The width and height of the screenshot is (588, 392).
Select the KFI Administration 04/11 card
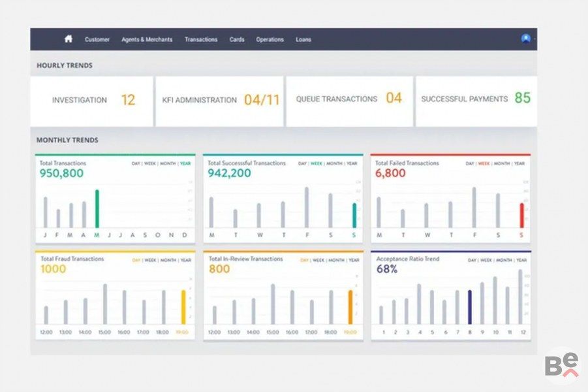click(220, 101)
